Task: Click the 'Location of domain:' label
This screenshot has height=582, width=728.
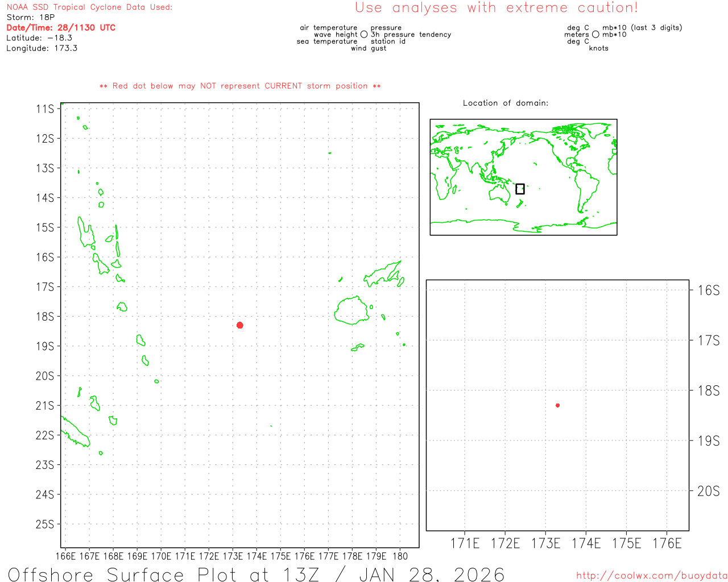Action: [505, 103]
